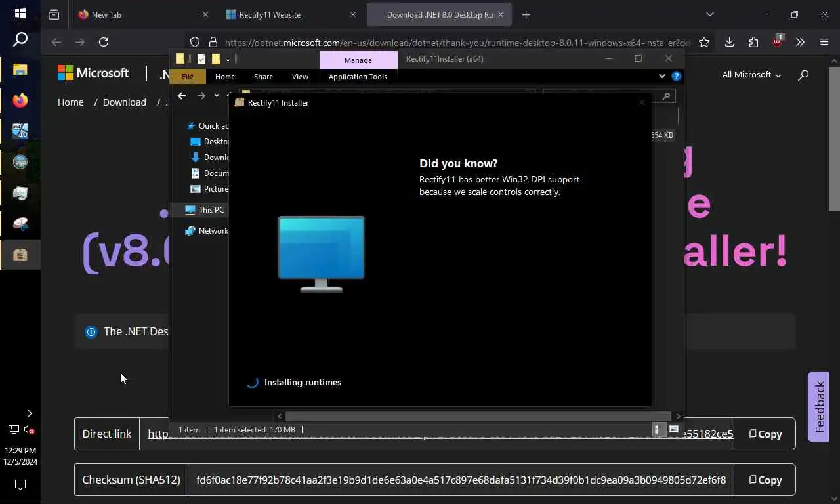Open Explorer File menu

[x=188, y=77]
